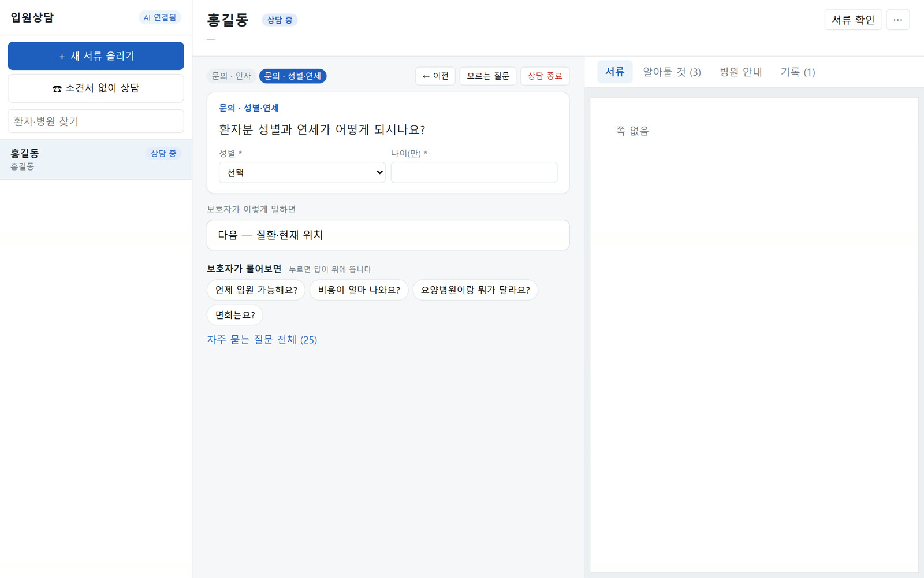Image resolution: width=924 pixels, height=578 pixels.
Task: Open the '서류 확인' button
Action: point(853,20)
